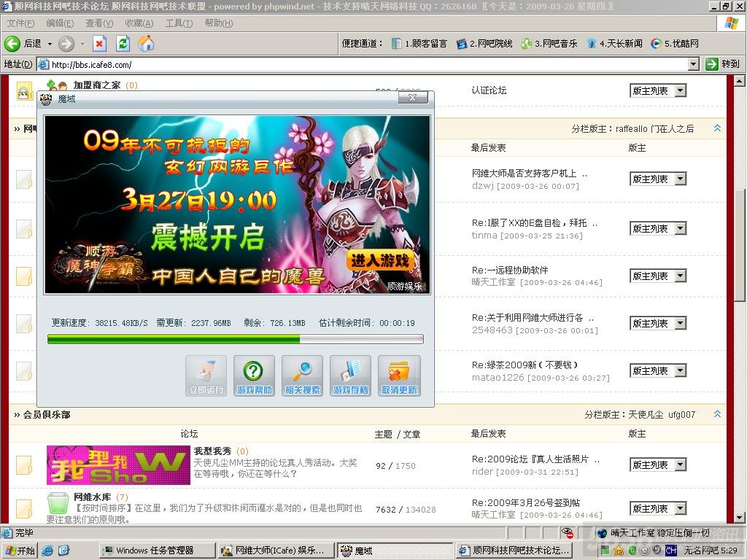Open the 加盟商之家 forum link
747x560 pixels.
click(97, 85)
